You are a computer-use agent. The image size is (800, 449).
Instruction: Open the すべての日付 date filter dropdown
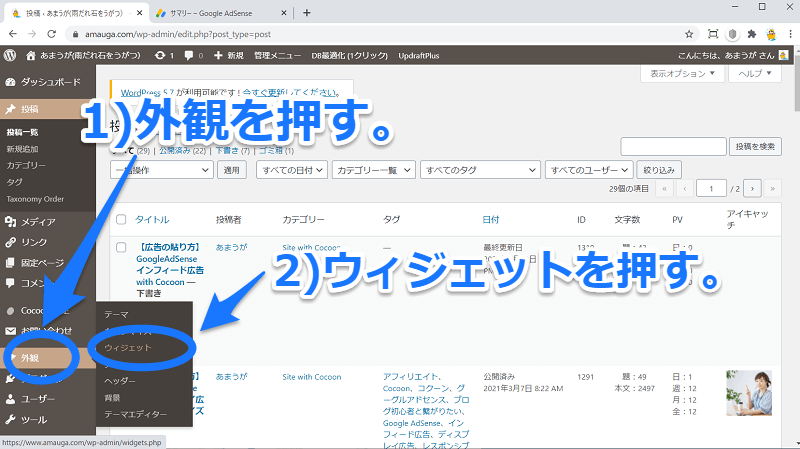[x=290, y=170]
